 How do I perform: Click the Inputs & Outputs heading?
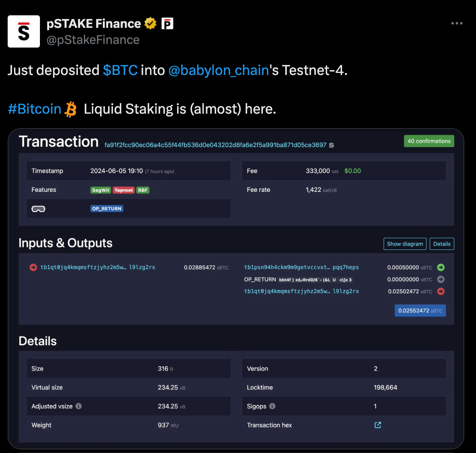[x=66, y=243]
